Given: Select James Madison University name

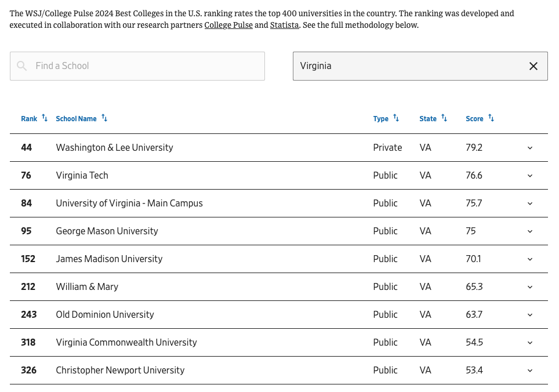Looking at the screenshot, I should (x=109, y=259).
